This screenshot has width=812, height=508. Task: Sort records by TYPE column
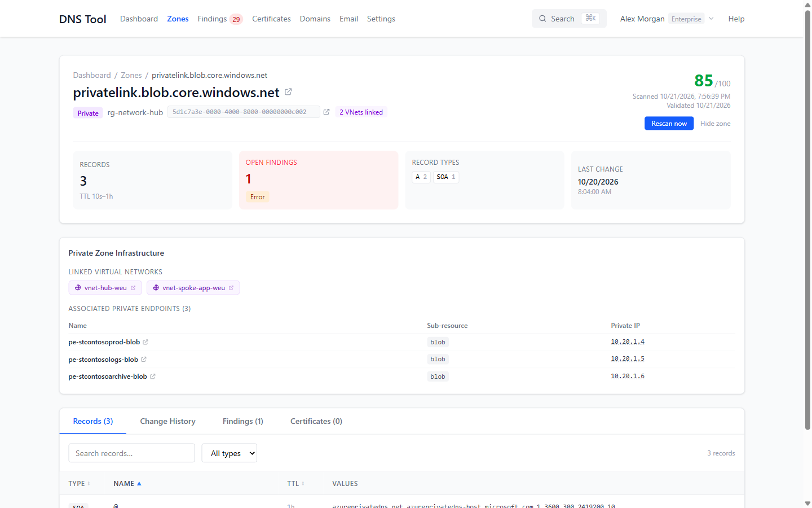click(79, 484)
